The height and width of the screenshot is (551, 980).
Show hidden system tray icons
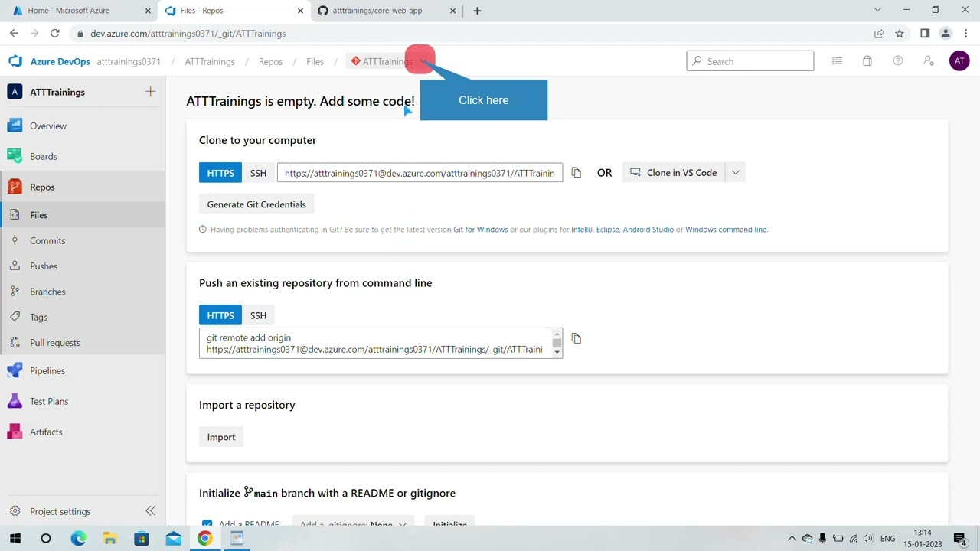pos(792,539)
